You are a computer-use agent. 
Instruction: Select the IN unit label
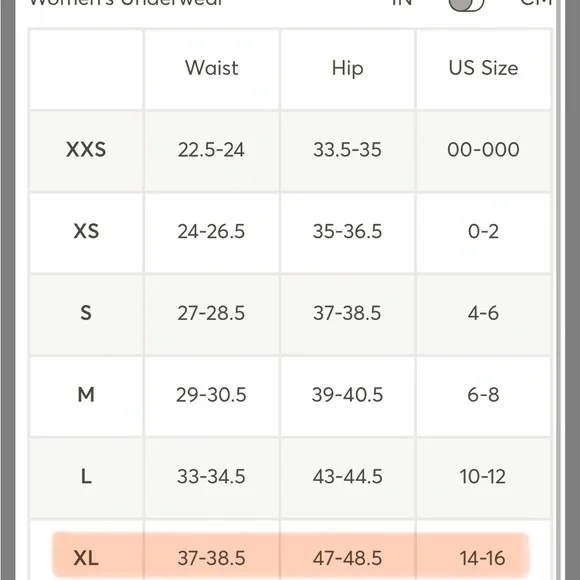pos(402,3)
